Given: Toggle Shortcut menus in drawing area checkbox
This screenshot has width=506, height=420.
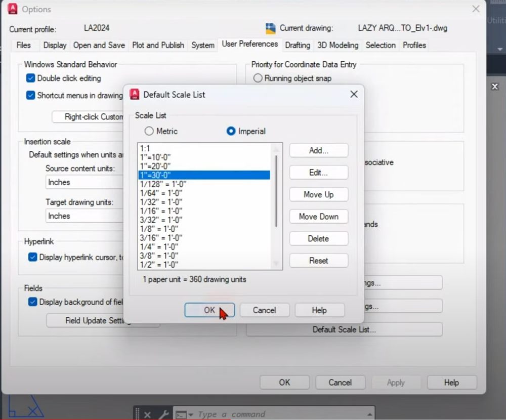Looking at the screenshot, I should [x=31, y=95].
